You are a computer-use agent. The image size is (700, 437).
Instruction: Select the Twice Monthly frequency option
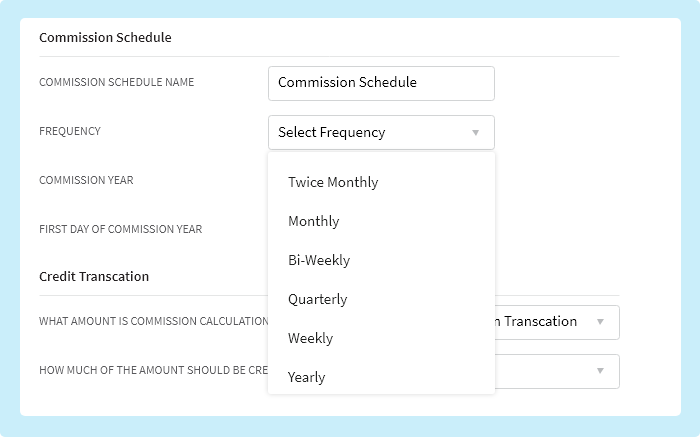333,182
